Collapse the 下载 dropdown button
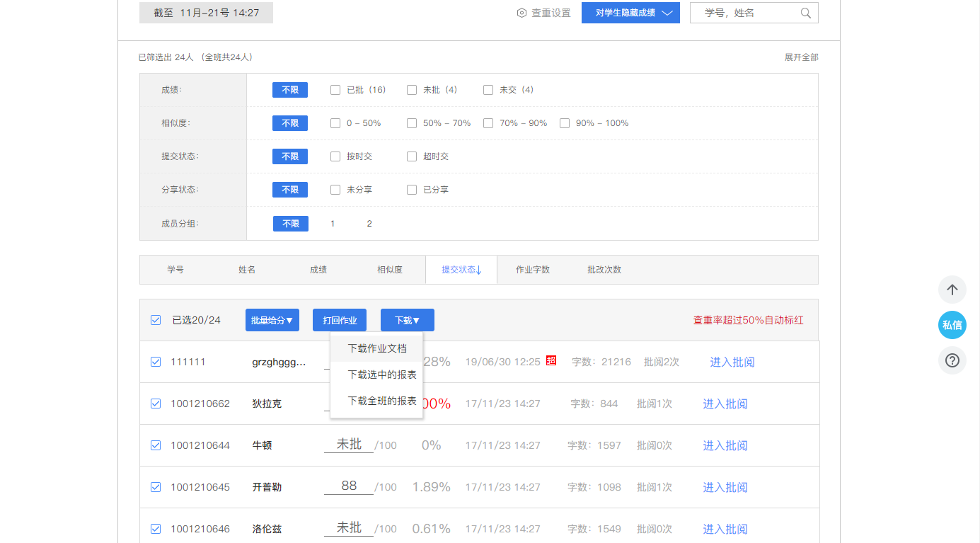Image resolution: width=980 pixels, height=543 pixels. pos(408,320)
